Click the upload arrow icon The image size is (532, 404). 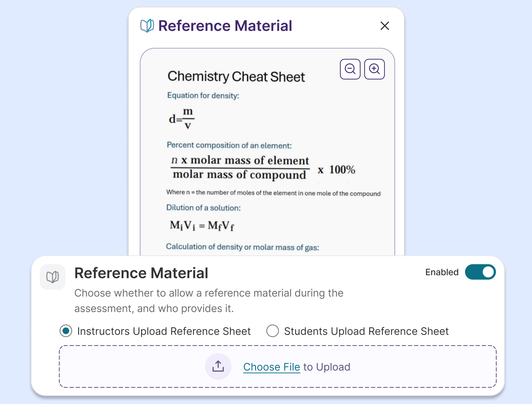point(218,366)
